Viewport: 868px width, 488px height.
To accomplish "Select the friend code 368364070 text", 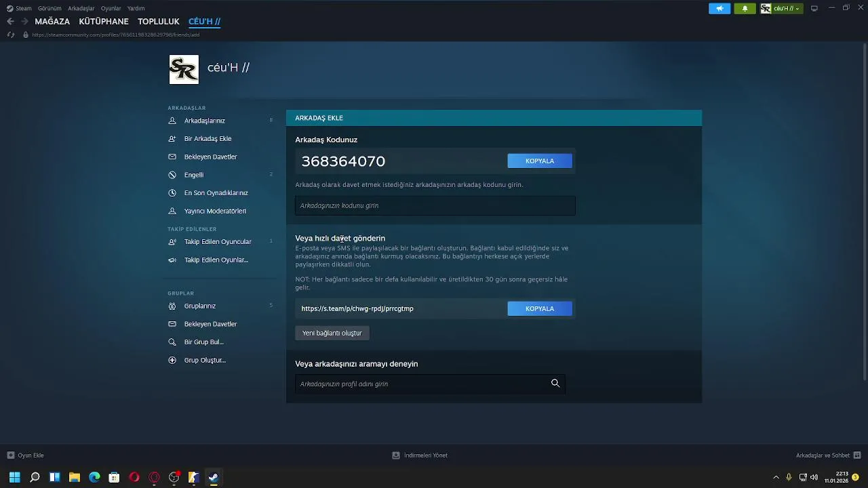I will coord(343,161).
